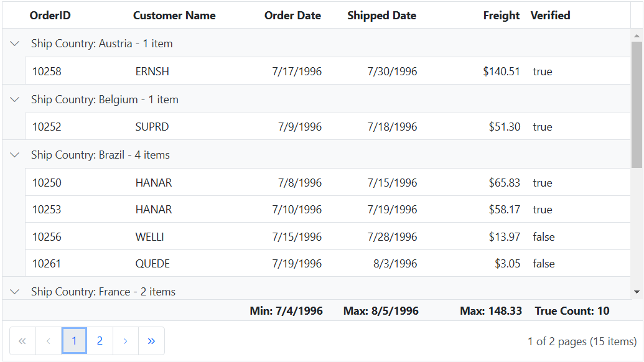Image resolution: width=644 pixels, height=362 pixels.
Task: Go to the first page using pager icon
Action: pos(22,341)
